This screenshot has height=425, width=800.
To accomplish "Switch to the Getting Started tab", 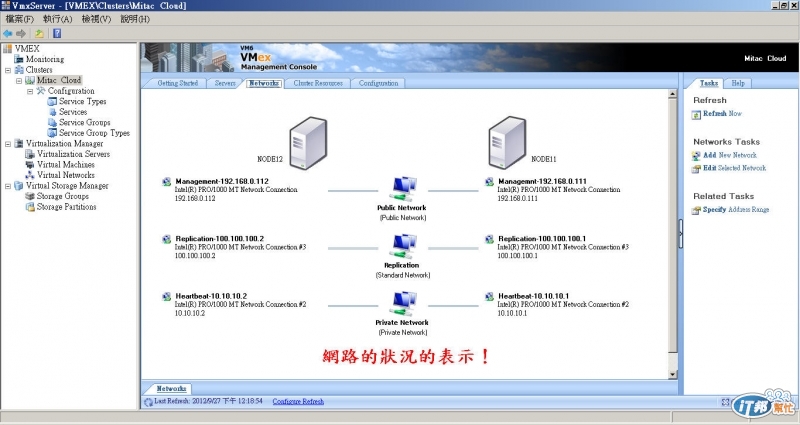I will tap(177, 83).
